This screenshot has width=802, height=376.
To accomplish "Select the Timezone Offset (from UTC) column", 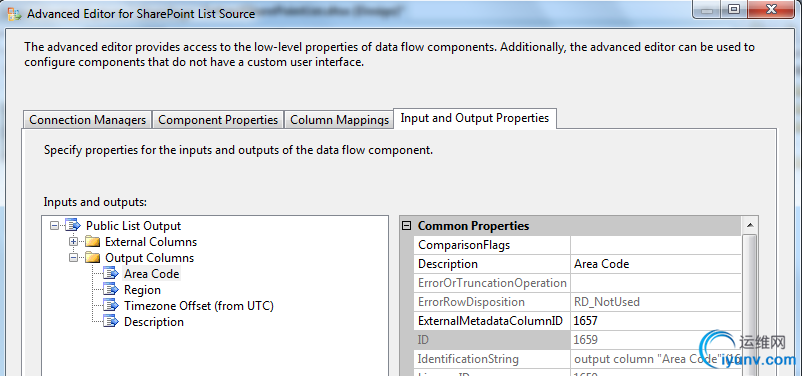I will [x=199, y=306].
